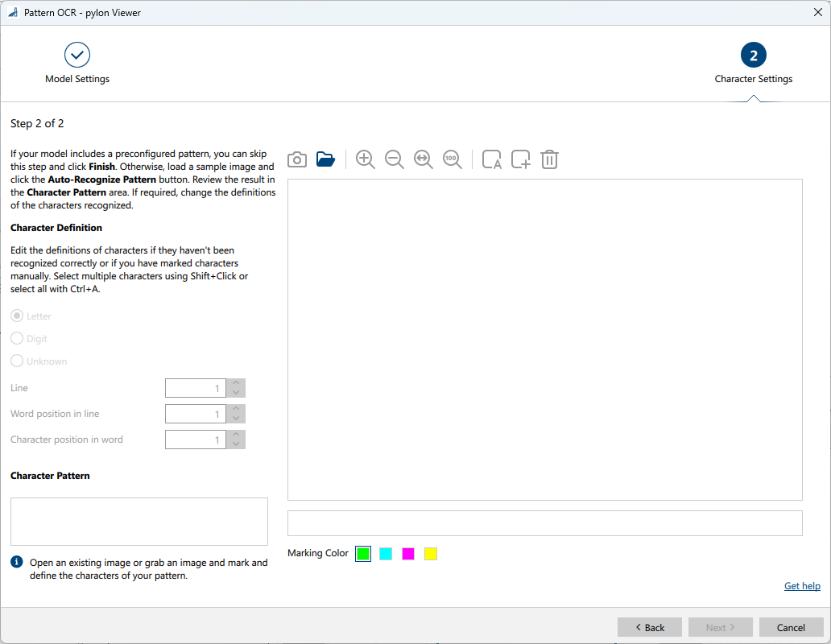Viewport: 831px width, 644px height.
Task: Open an existing image with folder icon
Action: click(325, 159)
